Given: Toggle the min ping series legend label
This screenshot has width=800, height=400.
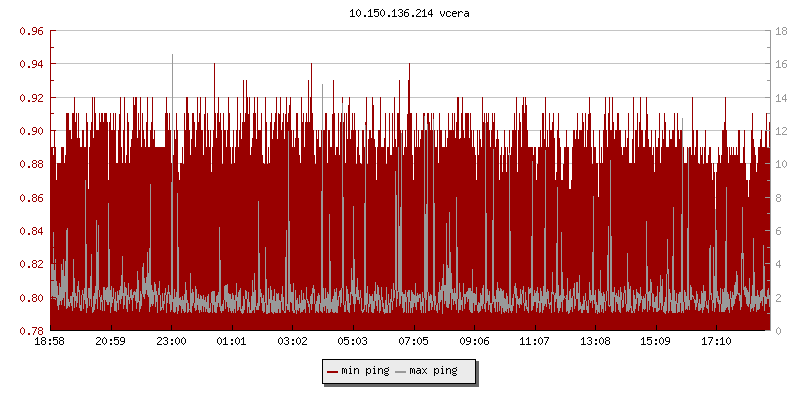Looking at the screenshot, I should click(365, 371).
